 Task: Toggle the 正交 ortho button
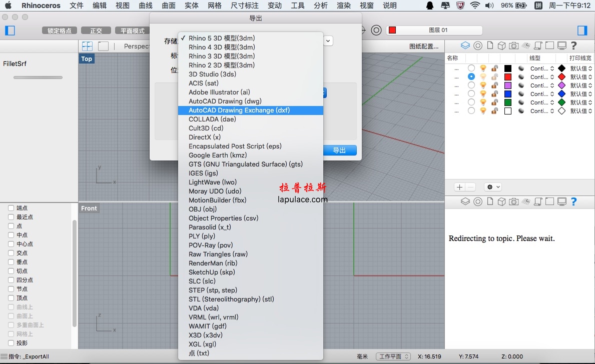[x=96, y=30]
